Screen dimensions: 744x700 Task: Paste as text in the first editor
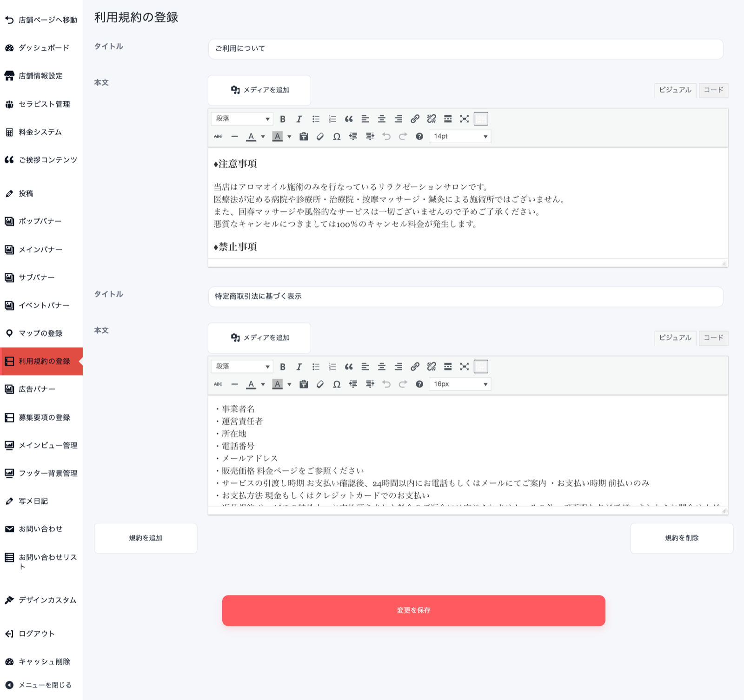coord(304,136)
